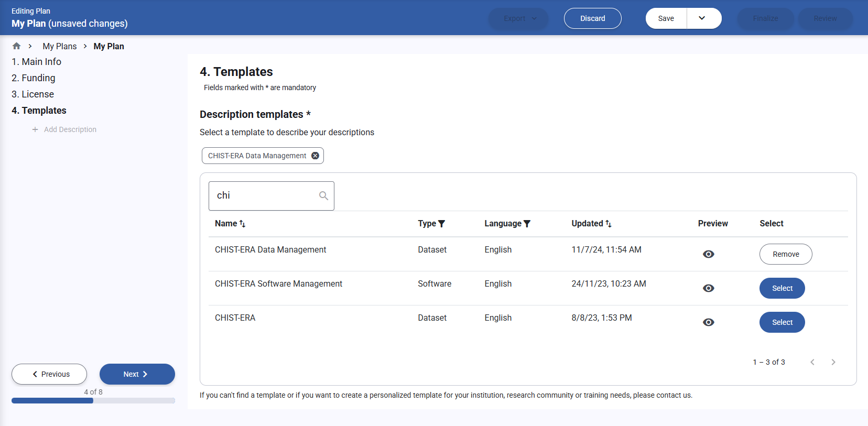Image resolution: width=868 pixels, height=426 pixels.
Task: Open the Export dropdown
Action: [518, 18]
